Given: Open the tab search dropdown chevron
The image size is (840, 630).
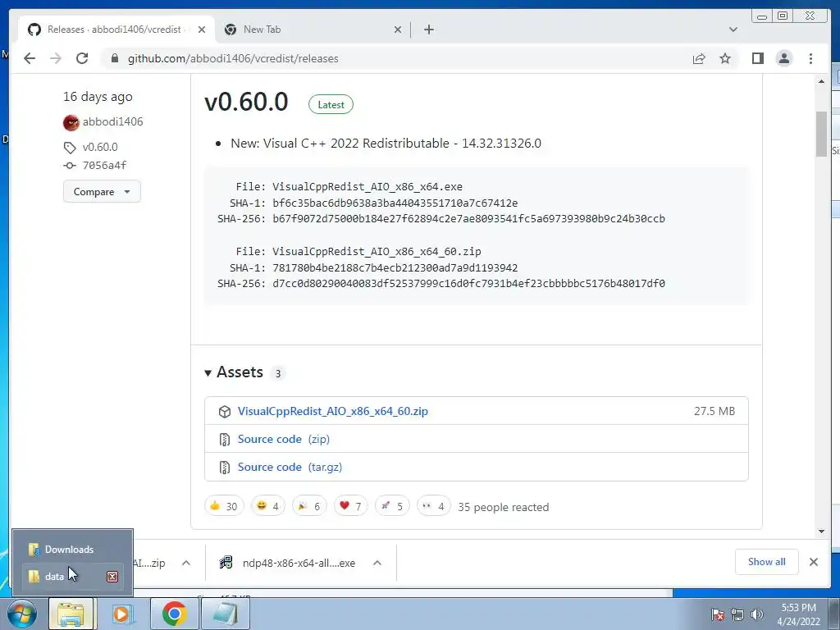Looking at the screenshot, I should point(733,30).
